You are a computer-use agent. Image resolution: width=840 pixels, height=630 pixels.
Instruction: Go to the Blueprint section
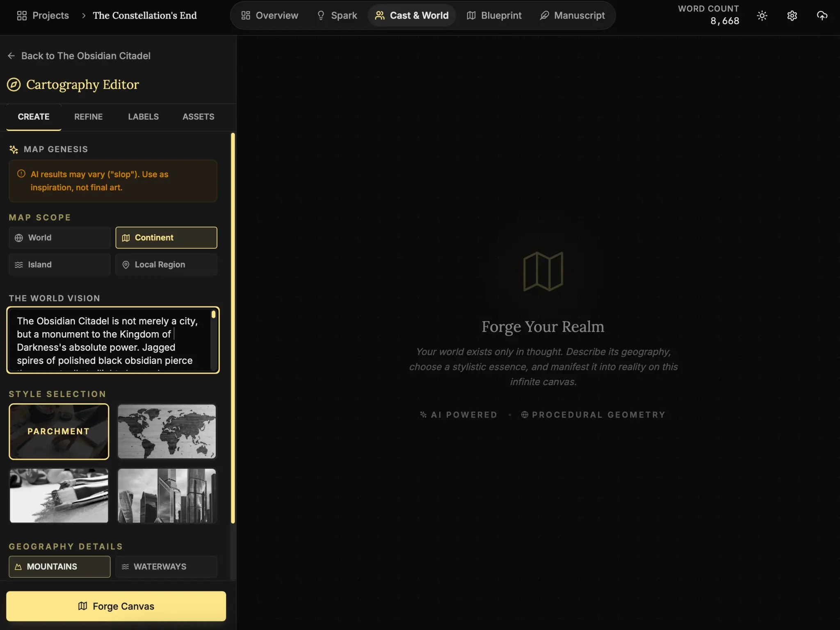pyautogui.click(x=494, y=16)
